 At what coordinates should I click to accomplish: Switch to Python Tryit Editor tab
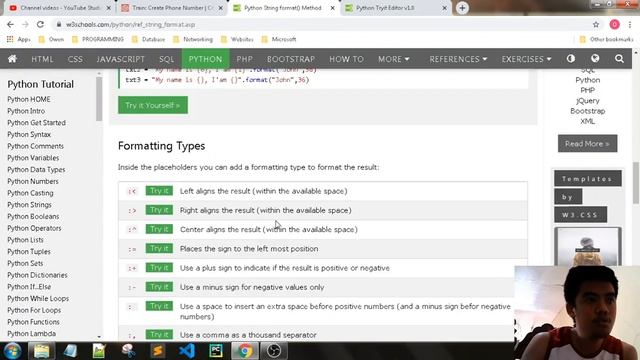(x=396, y=8)
